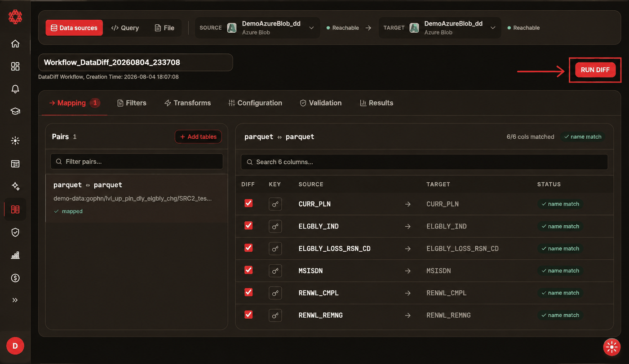Screen dimensions: 629x364
Task: Open user avatar D menu
Action: pos(15,346)
